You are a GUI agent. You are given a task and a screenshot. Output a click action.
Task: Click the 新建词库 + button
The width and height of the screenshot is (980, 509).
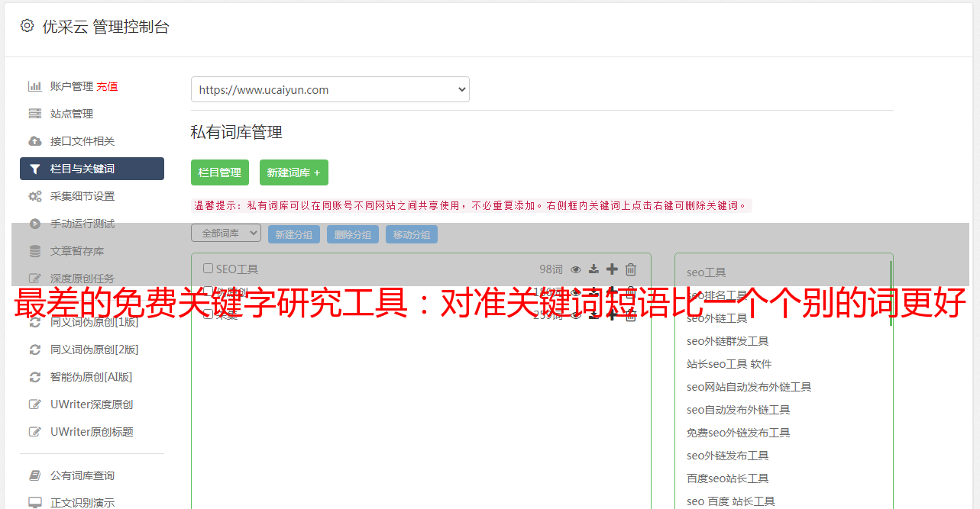pos(294,172)
